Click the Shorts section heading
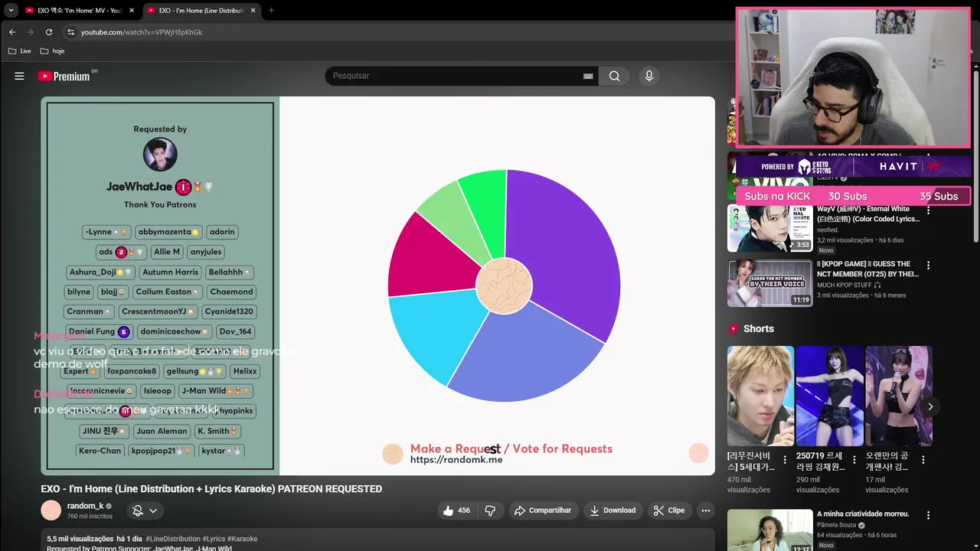980x551 pixels. (x=759, y=328)
